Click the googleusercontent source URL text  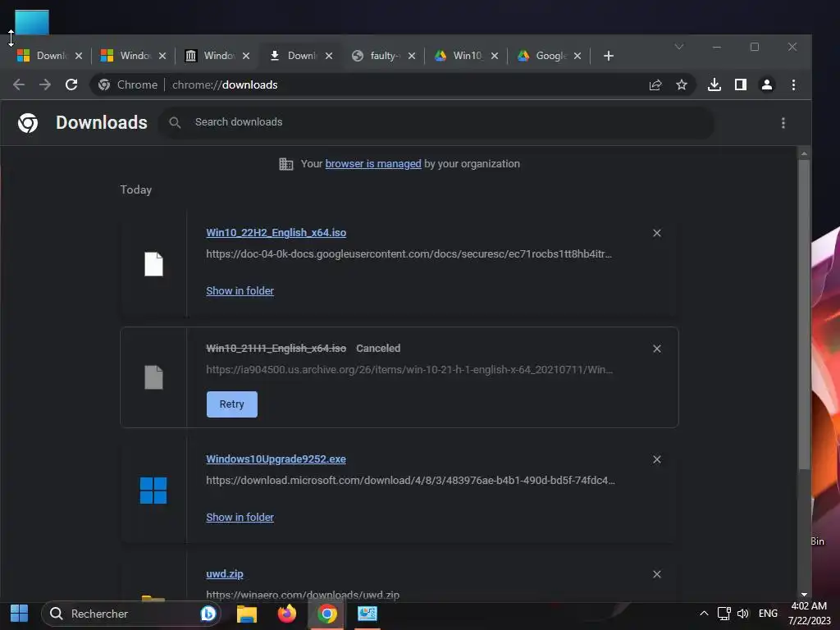click(x=409, y=254)
